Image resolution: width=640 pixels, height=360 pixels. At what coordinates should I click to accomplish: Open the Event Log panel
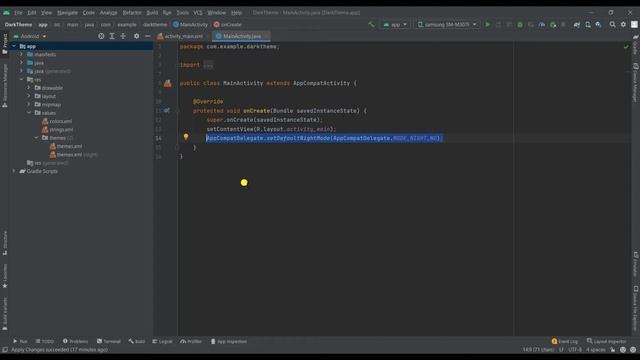point(565,341)
